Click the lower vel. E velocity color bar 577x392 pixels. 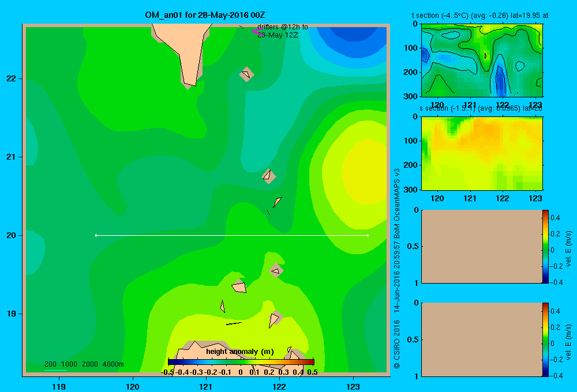[x=545, y=340]
